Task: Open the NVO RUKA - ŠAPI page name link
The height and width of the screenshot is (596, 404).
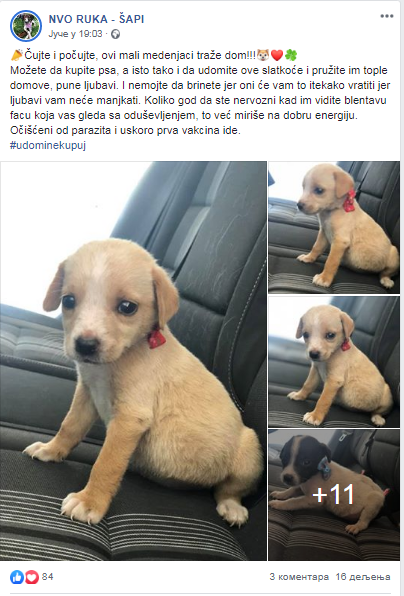Action: pyautogui.click(x=96, y=19)
